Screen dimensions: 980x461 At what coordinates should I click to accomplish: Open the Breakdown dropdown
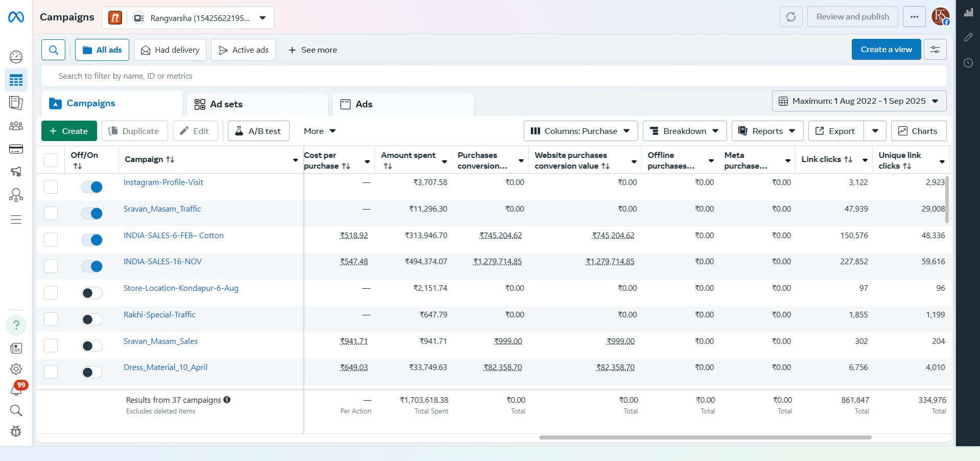(x=684, y=131)
